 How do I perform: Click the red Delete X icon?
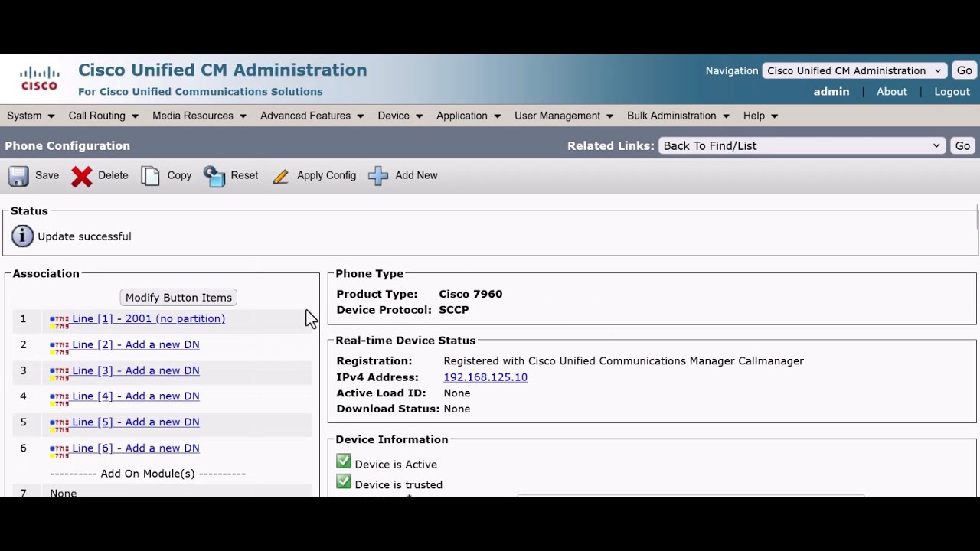tap(82, 176)
